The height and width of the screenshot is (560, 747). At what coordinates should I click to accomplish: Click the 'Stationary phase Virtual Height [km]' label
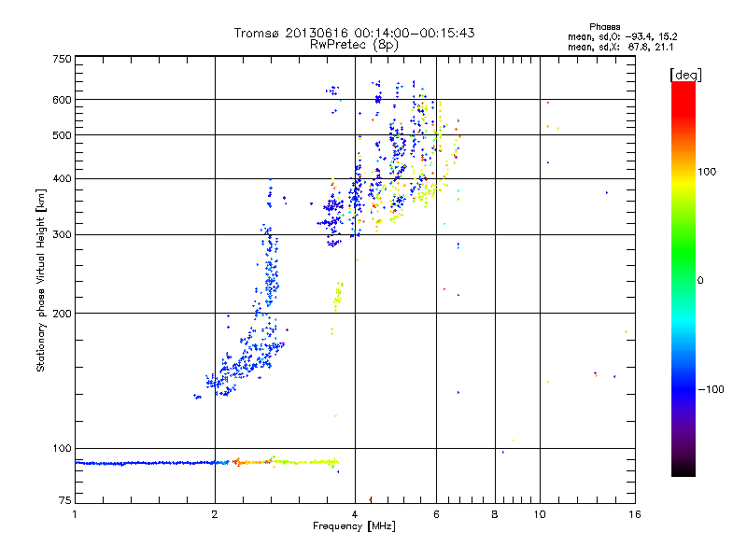coord(41,280)
